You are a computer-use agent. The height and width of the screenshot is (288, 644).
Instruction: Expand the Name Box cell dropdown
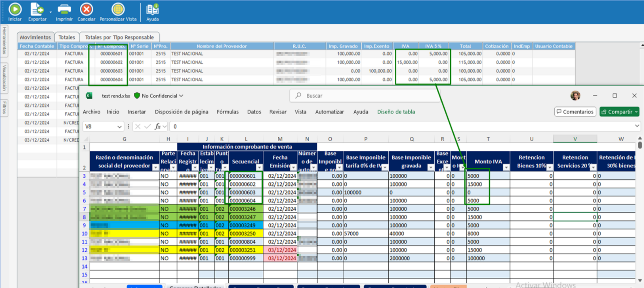click(x=119, y=127)
